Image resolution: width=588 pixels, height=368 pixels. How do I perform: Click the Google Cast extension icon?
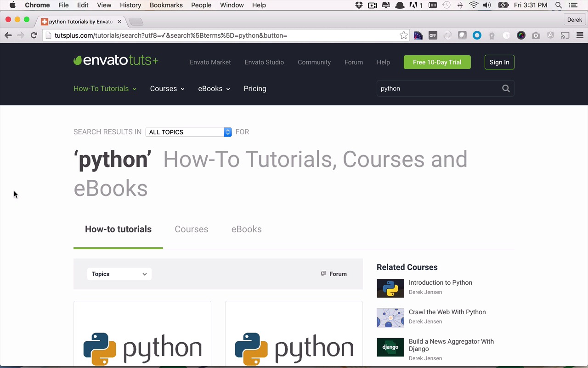coord(565,35)
